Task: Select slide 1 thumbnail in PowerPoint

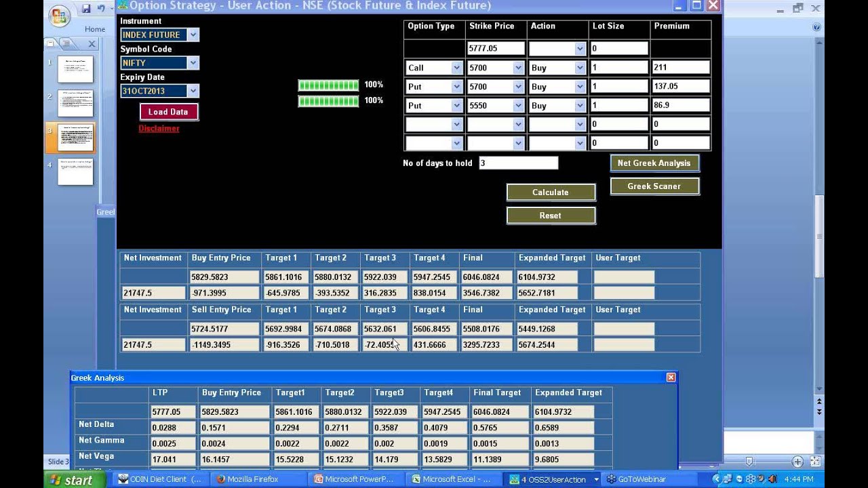Action: click(75, 69)
